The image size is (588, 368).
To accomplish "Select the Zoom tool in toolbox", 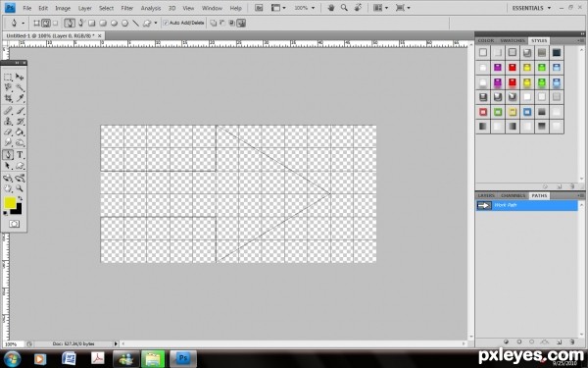I will click(x=20, y=188).
